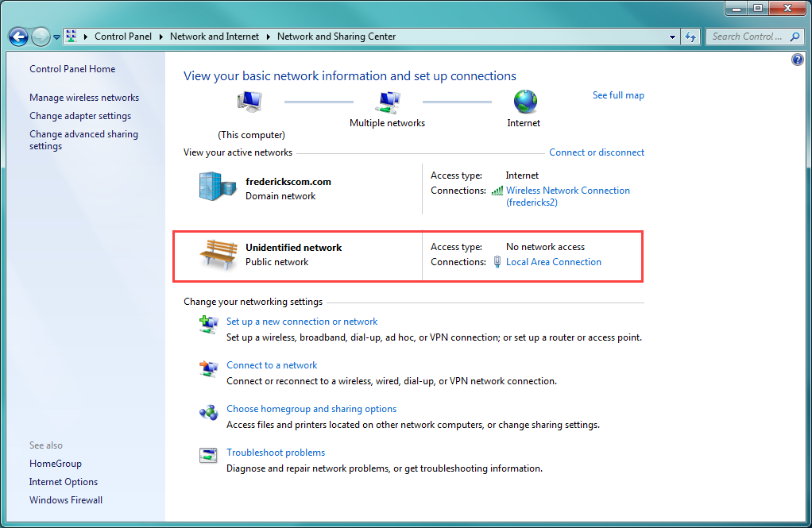Refresh the page with the refresh button
The image size is (812, 528).
click(x=690, y=37)
